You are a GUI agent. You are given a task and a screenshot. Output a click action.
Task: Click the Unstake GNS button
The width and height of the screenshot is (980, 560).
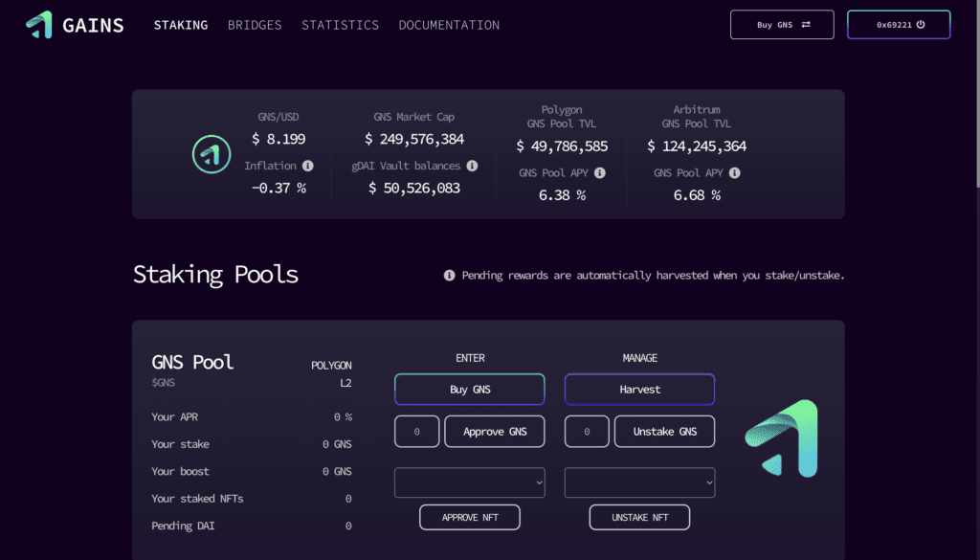tap(664, 432)
